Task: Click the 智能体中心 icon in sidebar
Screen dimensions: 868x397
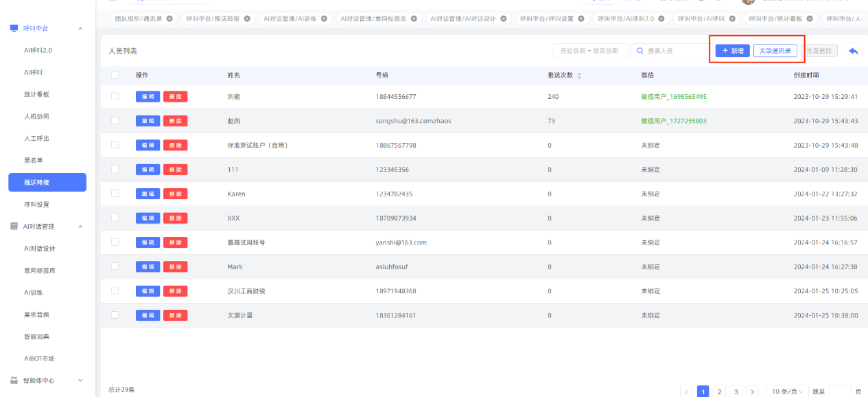Action: tap(14, 380)
